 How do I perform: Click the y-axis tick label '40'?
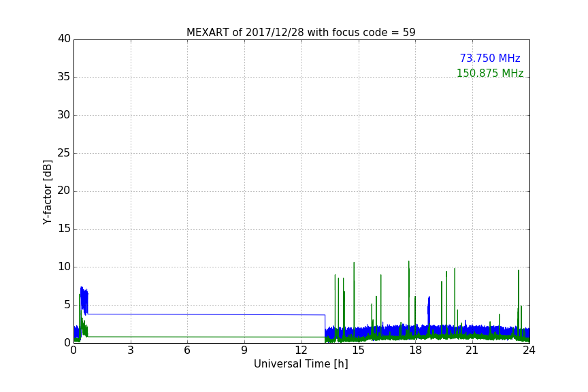click(64, 39)
